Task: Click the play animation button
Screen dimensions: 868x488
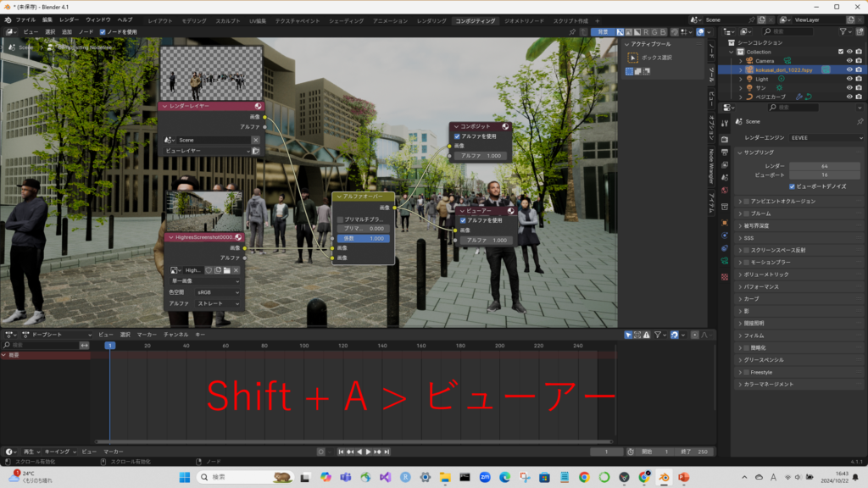Action: (368, 452)
